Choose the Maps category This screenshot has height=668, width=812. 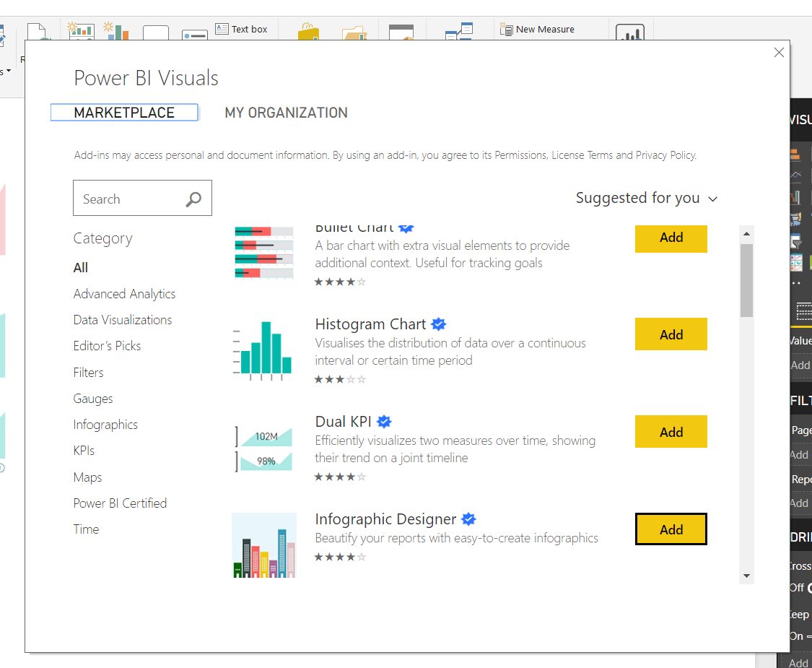click(87, 477)
